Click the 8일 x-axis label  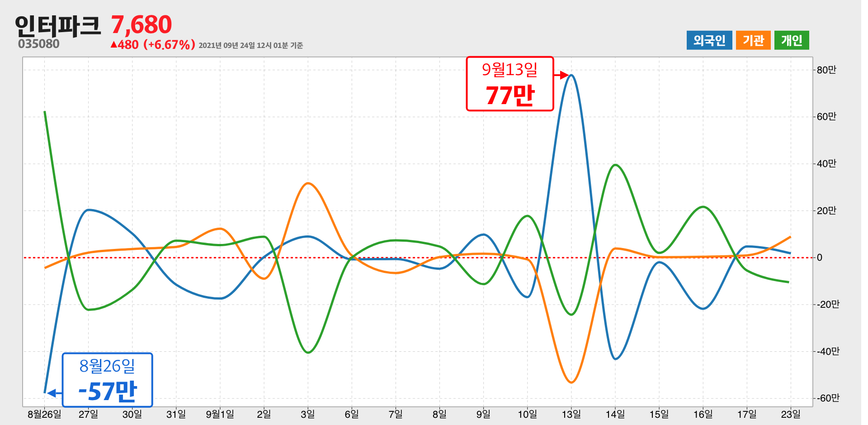439,414
